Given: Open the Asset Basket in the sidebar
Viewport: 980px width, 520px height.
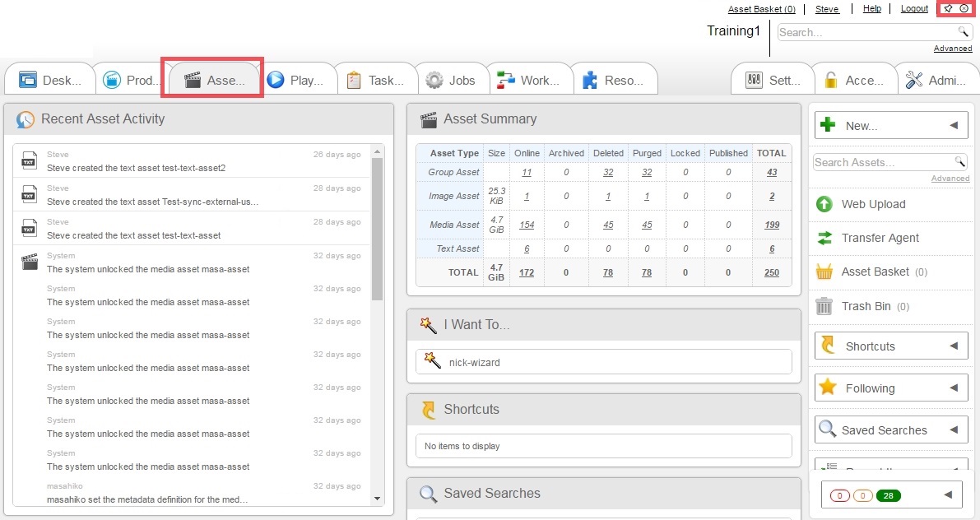Looking at the screenshot, I should [x=856, y=272].
